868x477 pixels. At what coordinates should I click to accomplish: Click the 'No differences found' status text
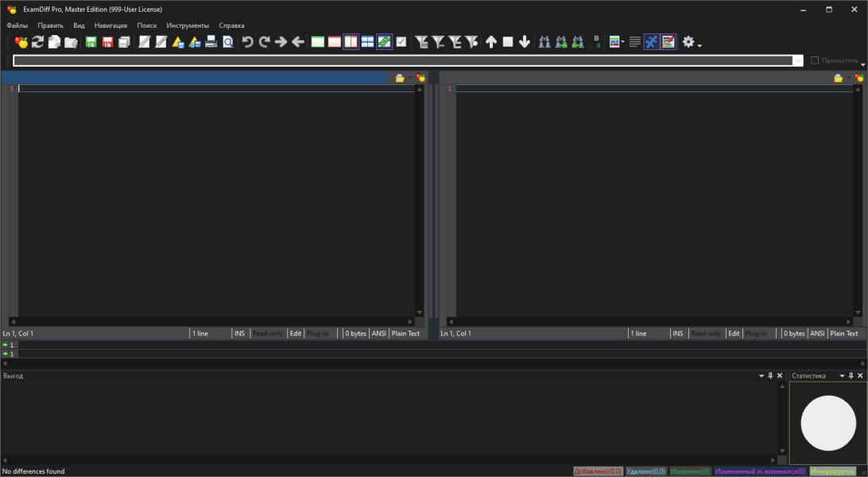click(x=33, y=471)
